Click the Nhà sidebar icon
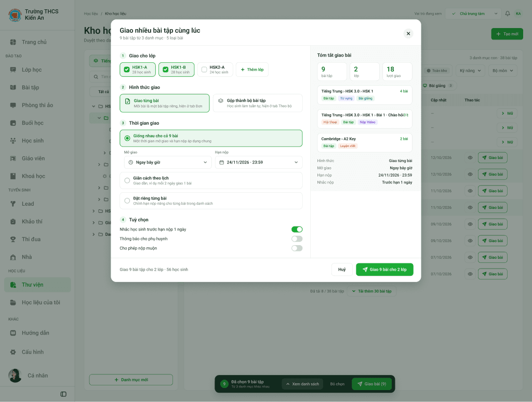This screenshot has width=532, height=402. pyautogui.click(x=13, y=257)
